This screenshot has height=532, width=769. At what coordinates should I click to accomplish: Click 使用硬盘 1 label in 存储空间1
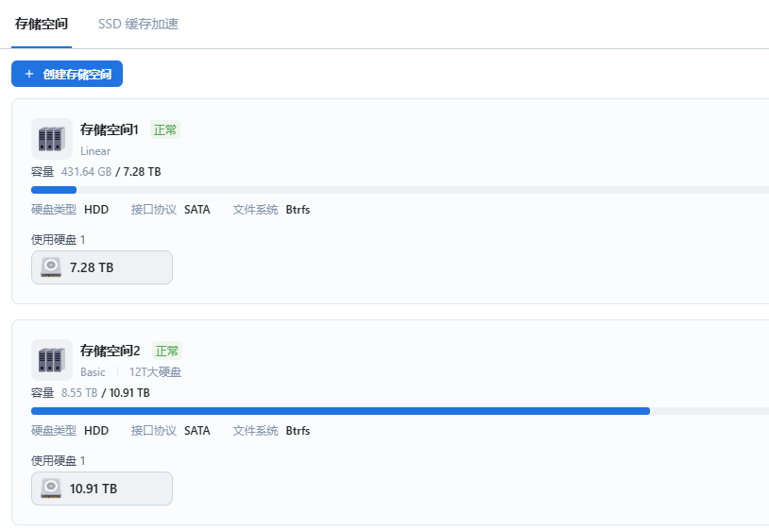click(x=58, y=240)
